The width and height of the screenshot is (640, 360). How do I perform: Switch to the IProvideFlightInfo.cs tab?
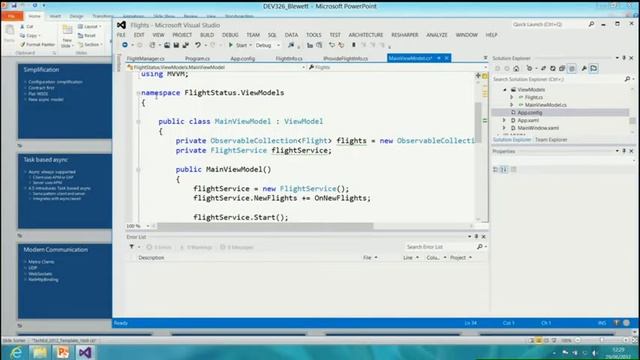(345, 59)
